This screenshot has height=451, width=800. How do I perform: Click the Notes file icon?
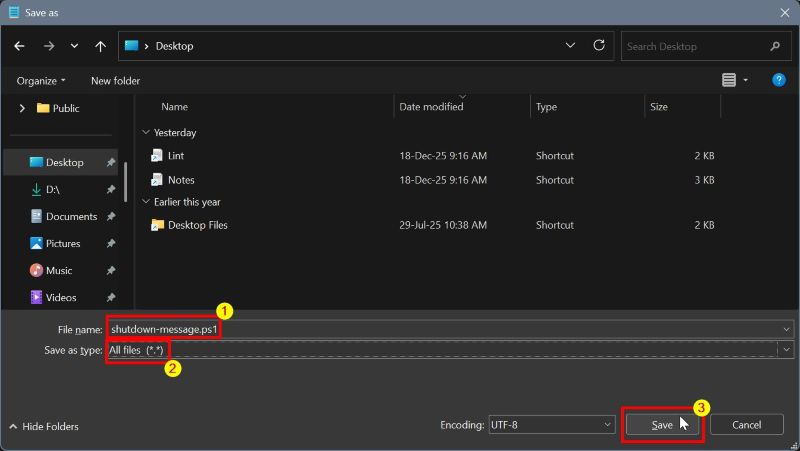(x=157, y=180)
